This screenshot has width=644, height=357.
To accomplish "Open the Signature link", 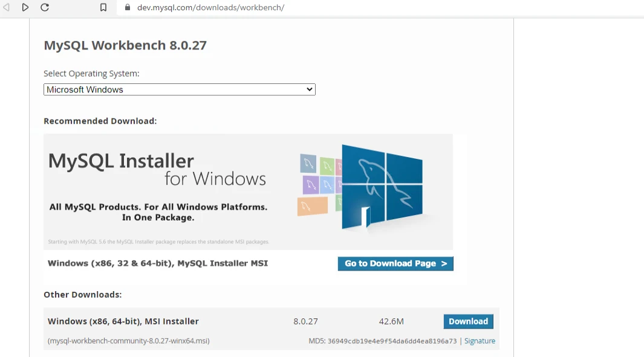I will click(x=480, y=341).
